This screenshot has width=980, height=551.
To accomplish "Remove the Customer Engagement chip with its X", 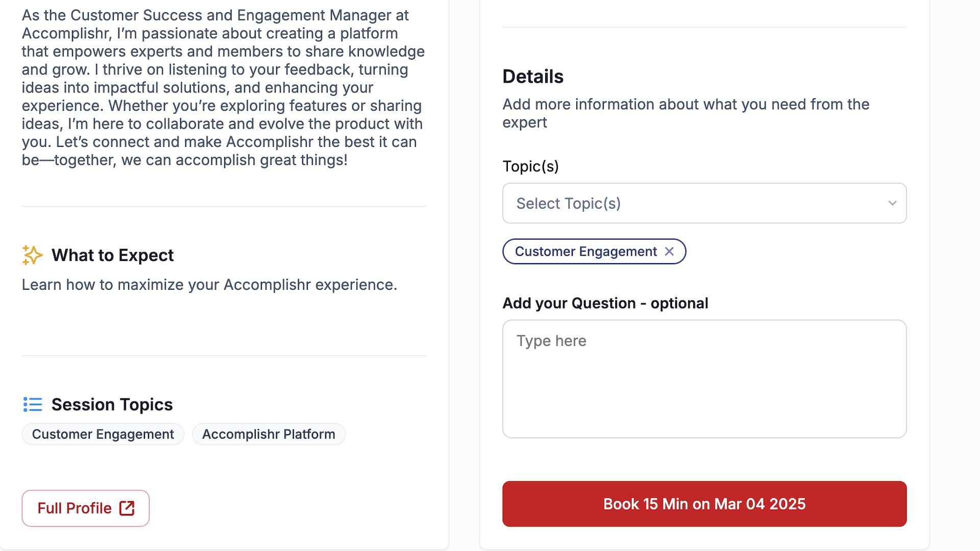I will point(669,252).
